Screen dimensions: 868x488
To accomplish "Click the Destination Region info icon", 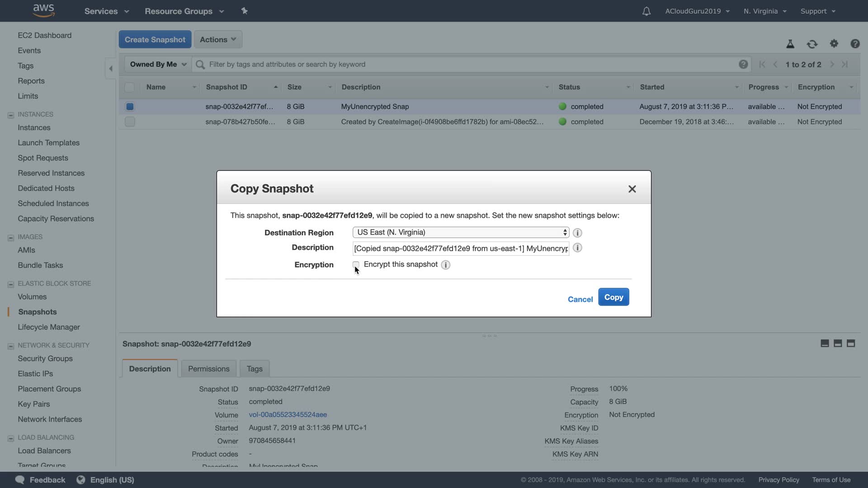I will coord(577,233).
